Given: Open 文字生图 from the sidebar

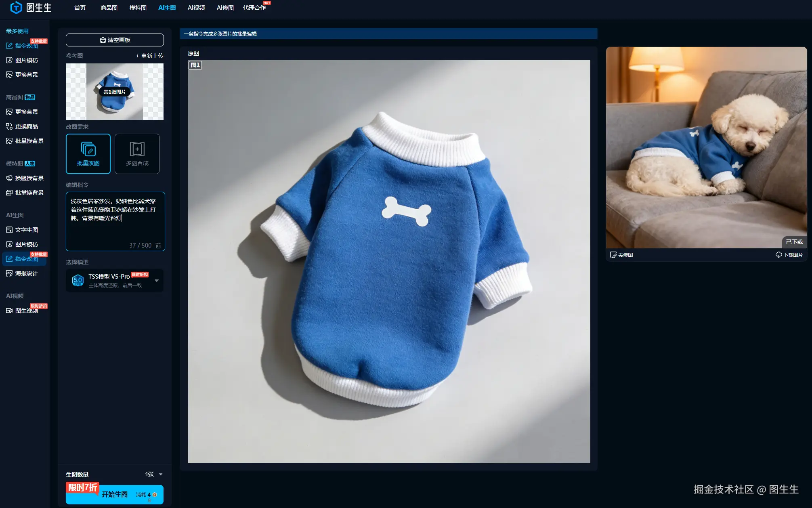Looking at the screenshot, I should (x=26, y=230).
